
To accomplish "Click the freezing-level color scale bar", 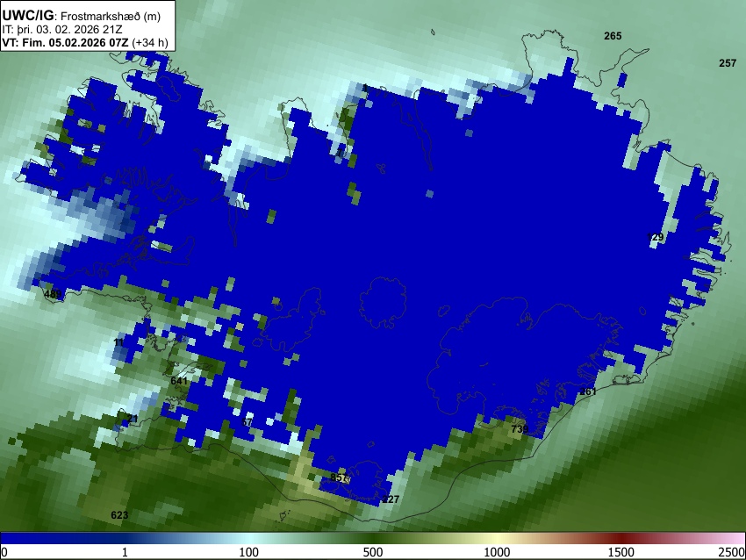I will (x=373, y=539).
